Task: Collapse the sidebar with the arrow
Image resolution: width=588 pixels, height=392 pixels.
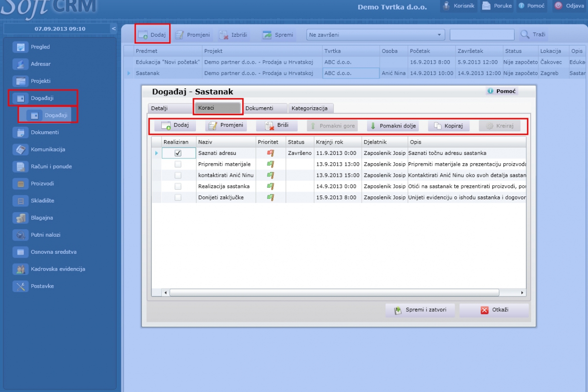Action: click(114, 29)
